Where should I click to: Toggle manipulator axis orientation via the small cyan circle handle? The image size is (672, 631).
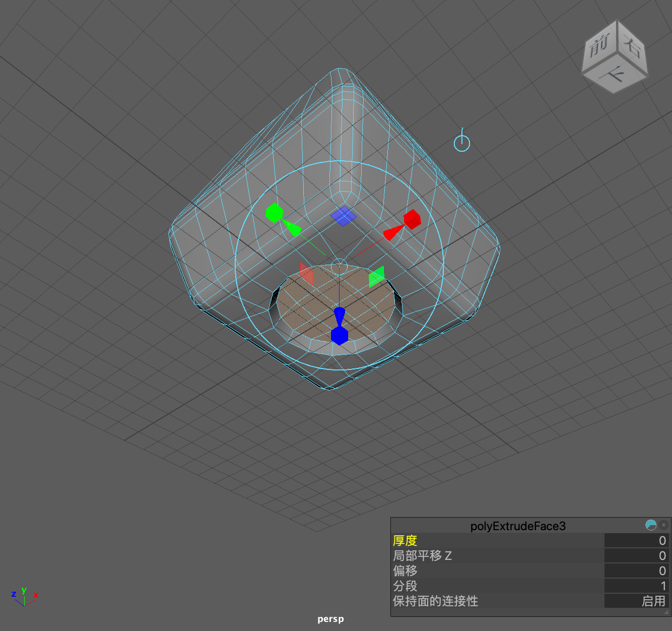pyautogui.click(x=462, y=143)
